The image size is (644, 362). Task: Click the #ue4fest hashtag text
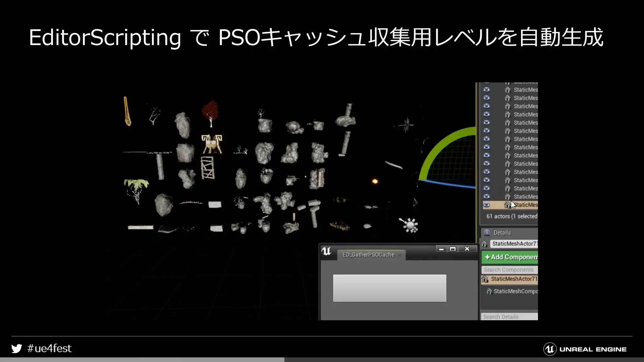(49, 348)
